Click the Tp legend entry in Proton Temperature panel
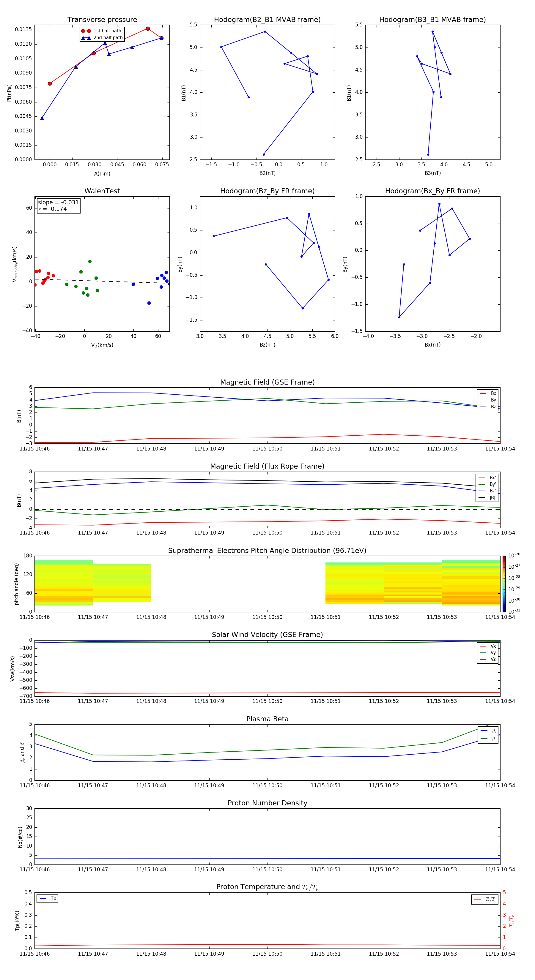This screenshot has width=535, height=980. (48, 899)
